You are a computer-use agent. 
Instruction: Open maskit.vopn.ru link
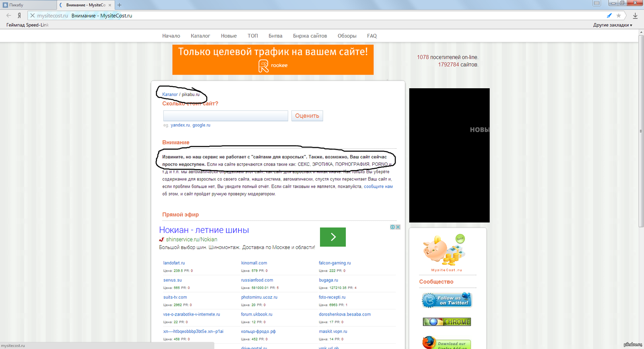pyautogui.click(x=333, y=332)
